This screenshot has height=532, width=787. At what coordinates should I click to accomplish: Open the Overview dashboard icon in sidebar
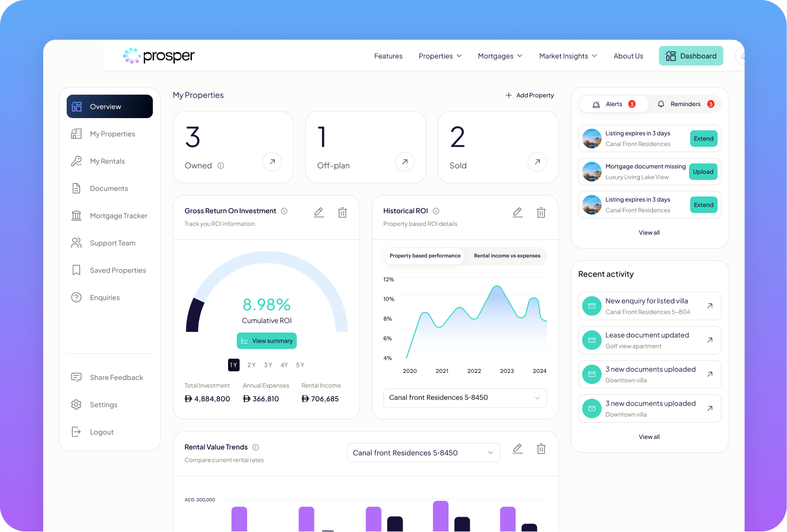pos(77,106)
